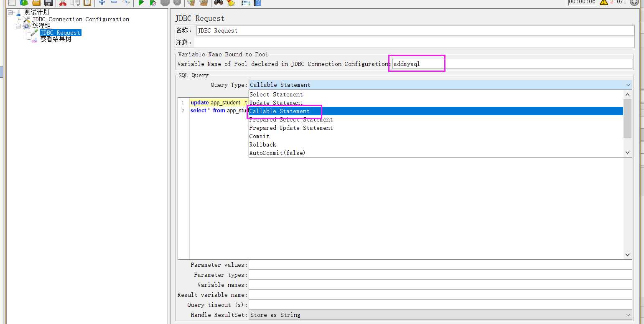The width and height of the screenshot is (644, 324).
Task: Click the Query Type combo box arrow
Action: pyautogui.click(x=628, y=85)
